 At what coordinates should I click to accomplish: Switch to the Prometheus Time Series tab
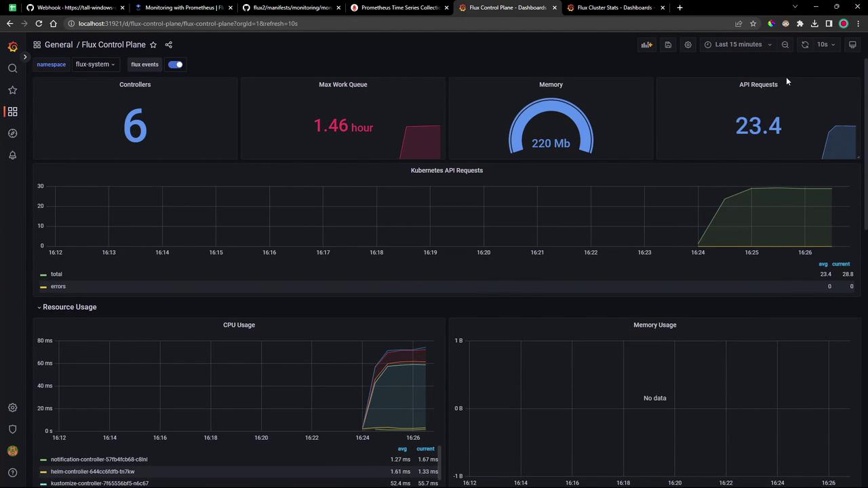click(x=399, y=7)
